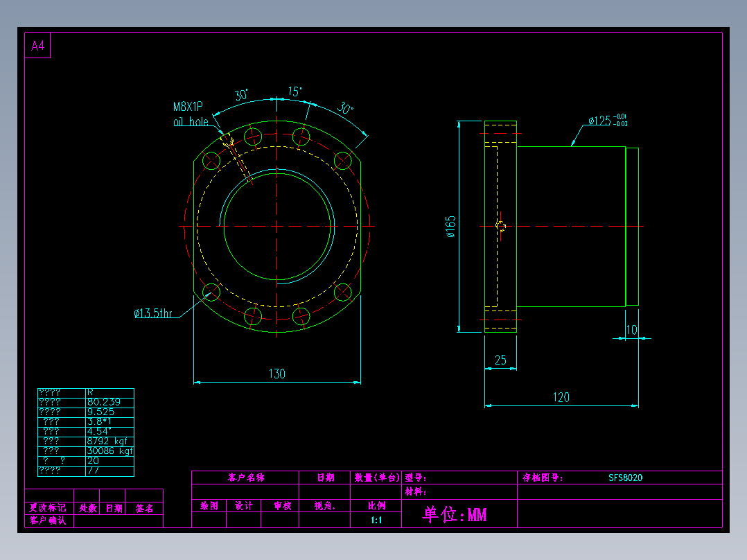Image resolution: width=747 pixels, height=560 pixels.
Task: Select the 客户名称 title block cell
Action: tap(246, 478)
